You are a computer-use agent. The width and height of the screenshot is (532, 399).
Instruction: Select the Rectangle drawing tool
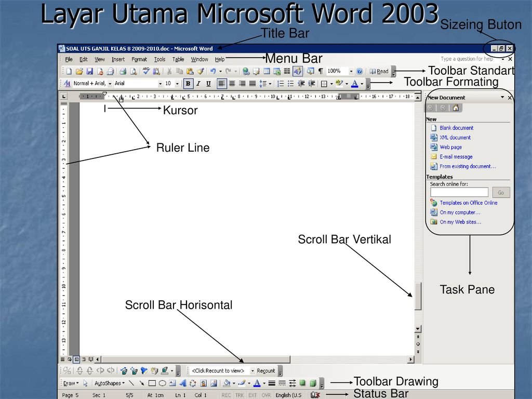point(152,383)
